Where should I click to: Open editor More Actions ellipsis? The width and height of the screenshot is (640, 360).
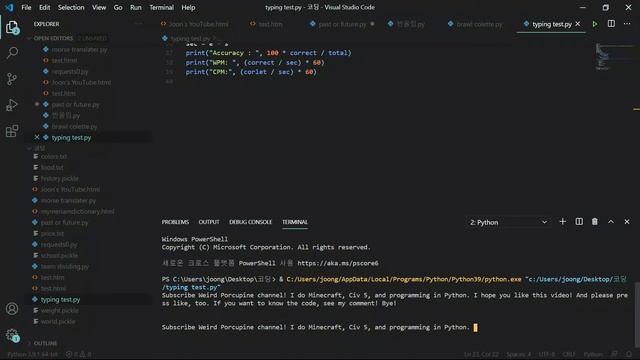(x=627, y=24)
